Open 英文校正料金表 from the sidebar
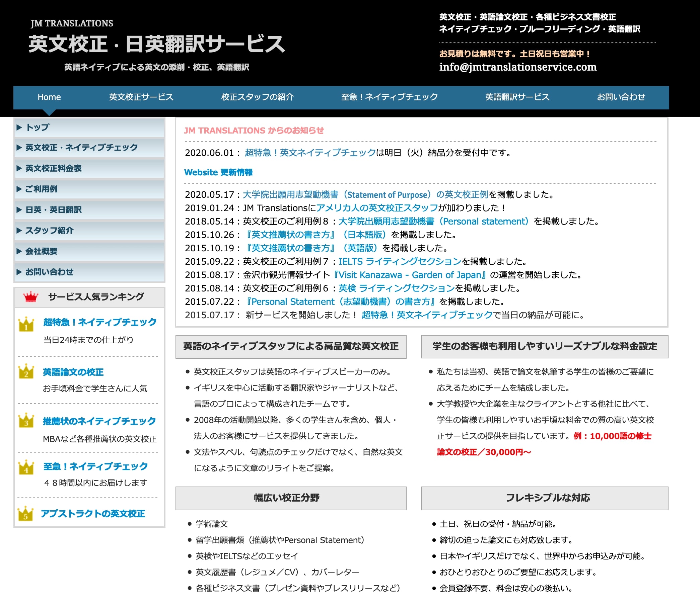 click(x=54, y=168)
